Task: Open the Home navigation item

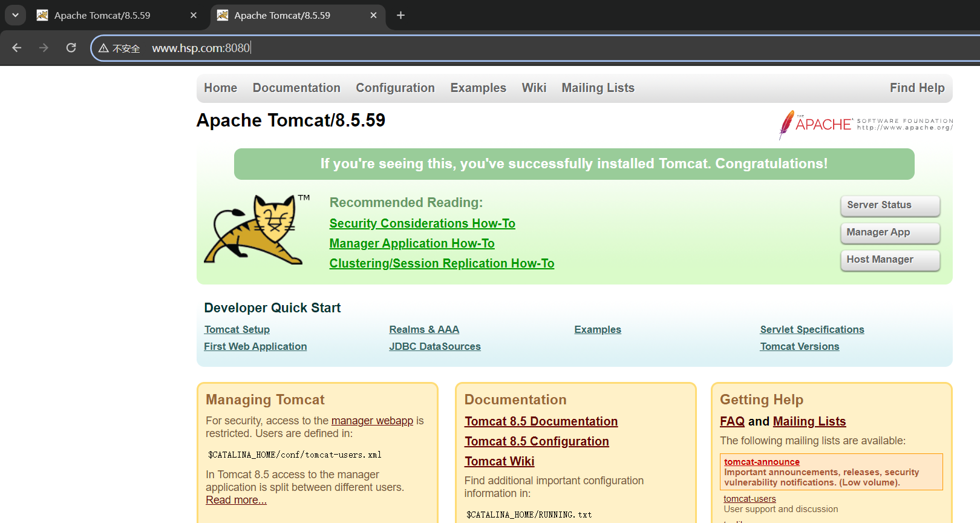Action: tap(221, 88)
